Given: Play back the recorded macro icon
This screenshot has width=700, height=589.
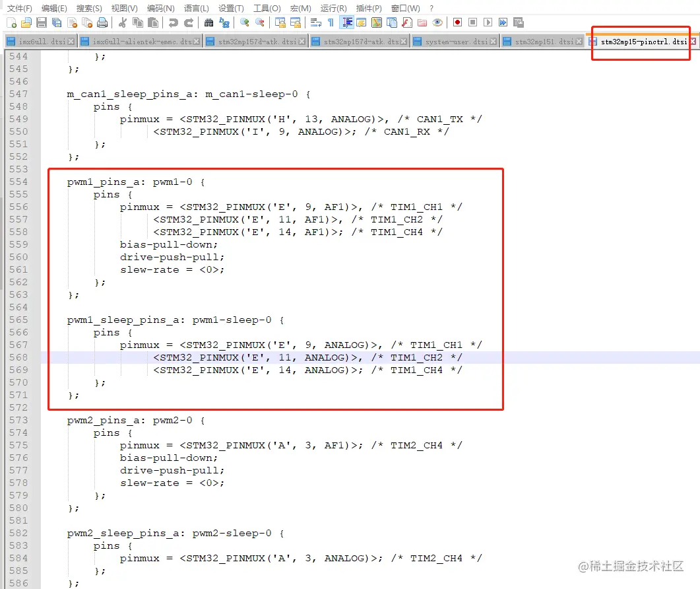Looking at the screenshot, I should click(488, 22).
